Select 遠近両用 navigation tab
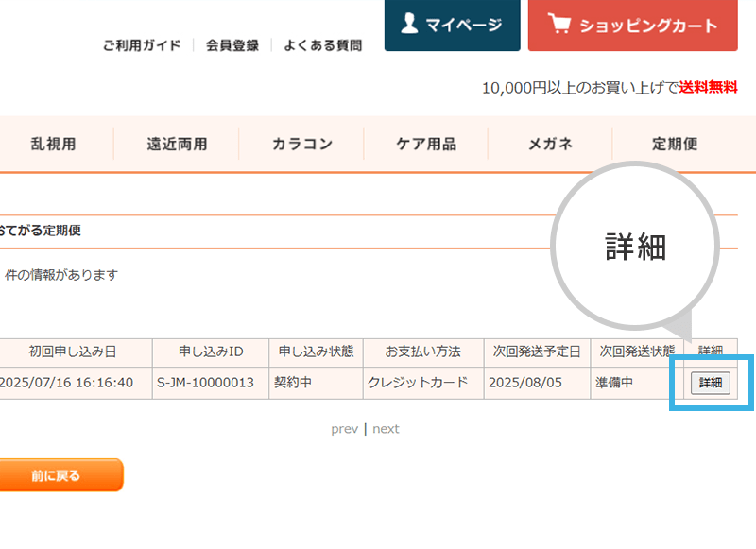The image size is (756, 549). (177, 144)
